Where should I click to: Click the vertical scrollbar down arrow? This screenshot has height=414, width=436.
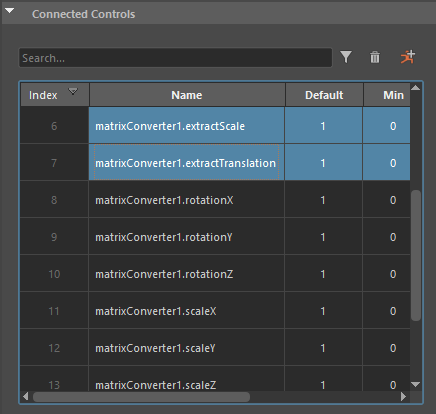[x=415, y=384]
